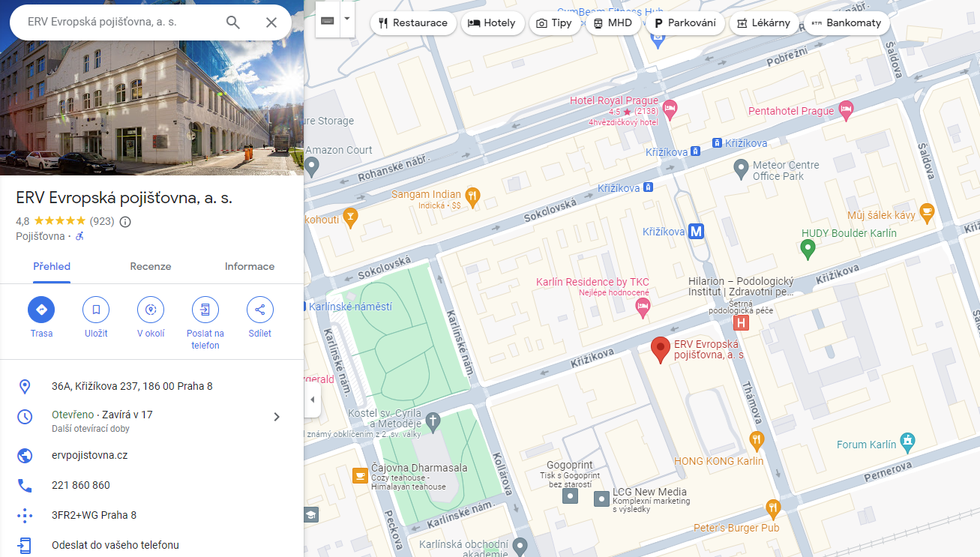Toggle Hotely category chip
This screenshot has width=980, height=557.
pyautogui.click(x=492, y=23)
